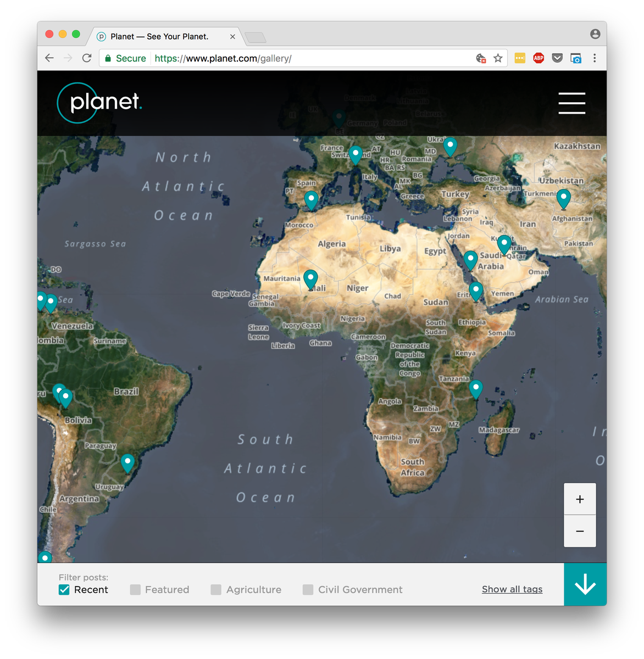Open the Pocket extension icon
Image resolution: width=644 pixels, height=659 pixels.
557,58
